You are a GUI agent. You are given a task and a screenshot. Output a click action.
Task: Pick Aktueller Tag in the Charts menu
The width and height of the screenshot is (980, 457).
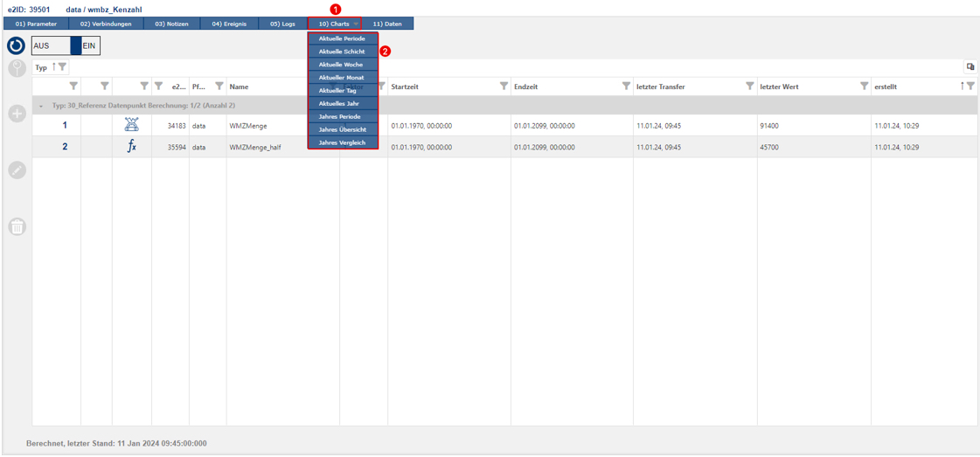click(x=343, y=91)
